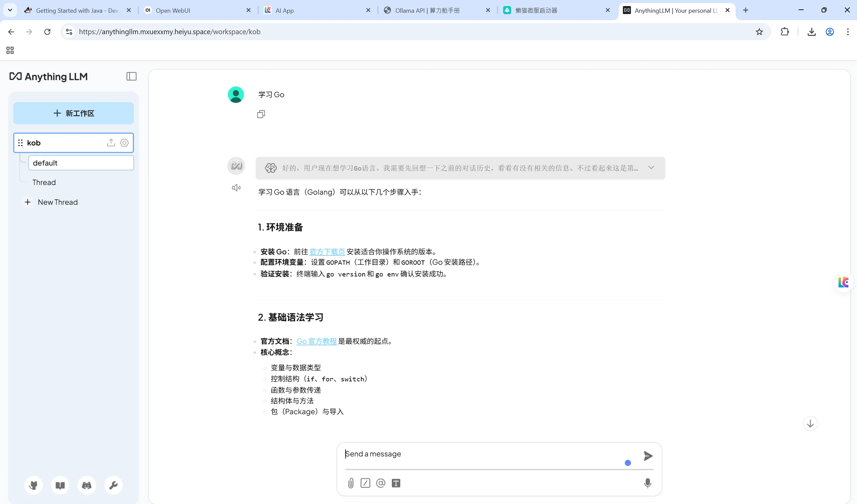Close the Open WebUI tab
The image size is (857, 504).
point(248,10)
